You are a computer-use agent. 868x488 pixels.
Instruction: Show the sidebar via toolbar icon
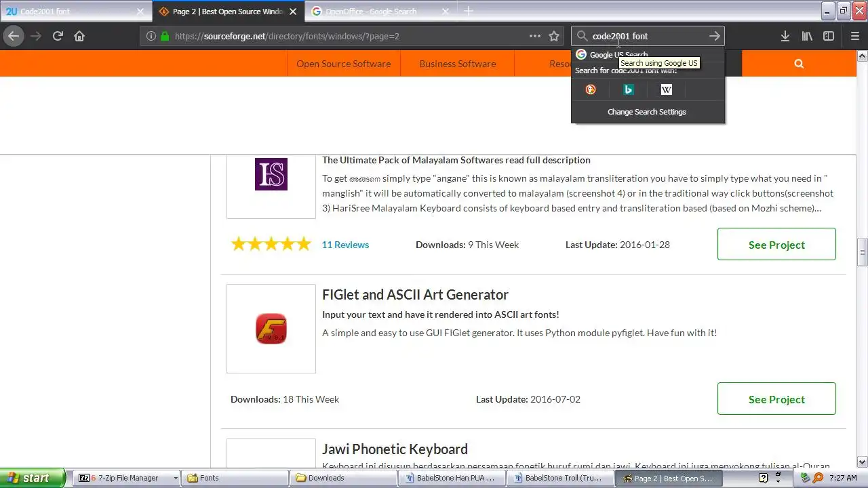coord(829,36)
